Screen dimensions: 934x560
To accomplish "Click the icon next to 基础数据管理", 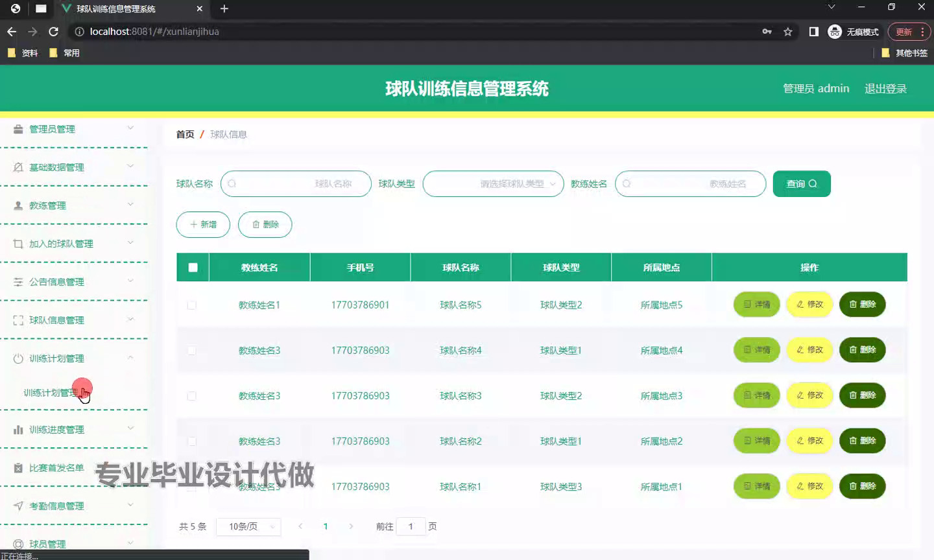I will (18, 167).
